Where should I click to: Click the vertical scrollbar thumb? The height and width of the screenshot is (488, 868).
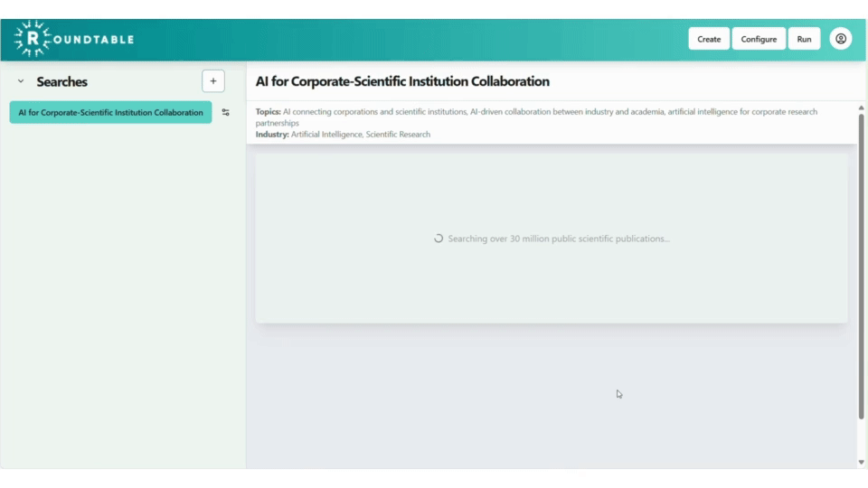pyautogui.click(x=861, y=262)
